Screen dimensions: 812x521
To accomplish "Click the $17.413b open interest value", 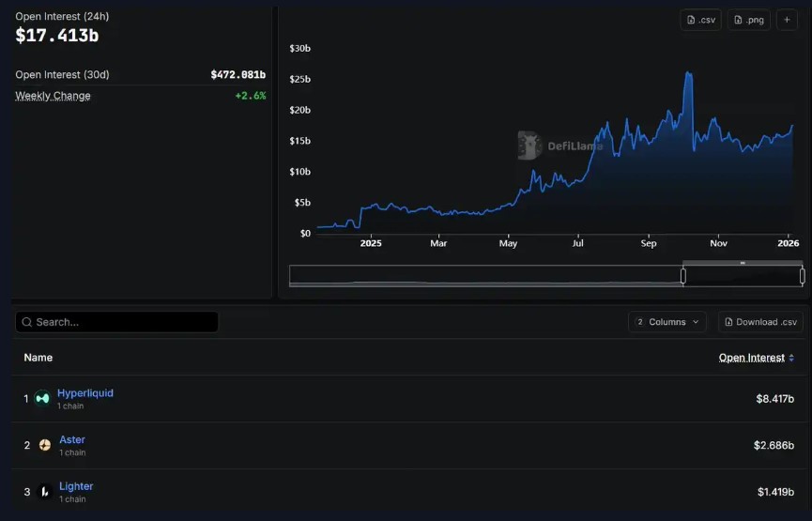I will tap(57, 36).
